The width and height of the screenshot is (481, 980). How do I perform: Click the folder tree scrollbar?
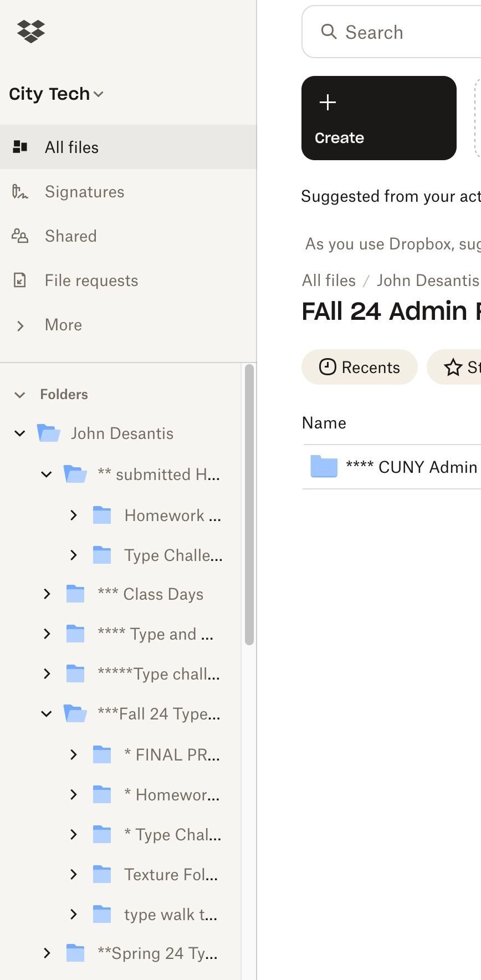(x=249, y=504)
